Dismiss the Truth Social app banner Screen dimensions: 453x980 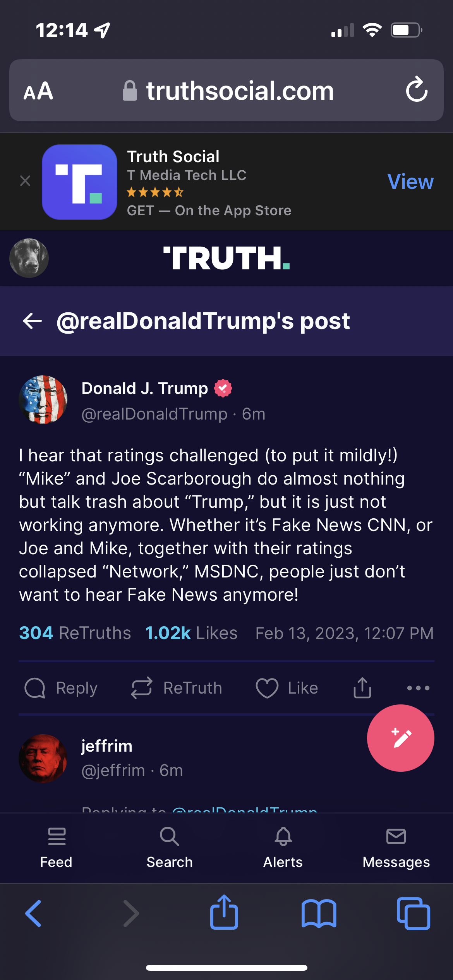pos(25,181)
